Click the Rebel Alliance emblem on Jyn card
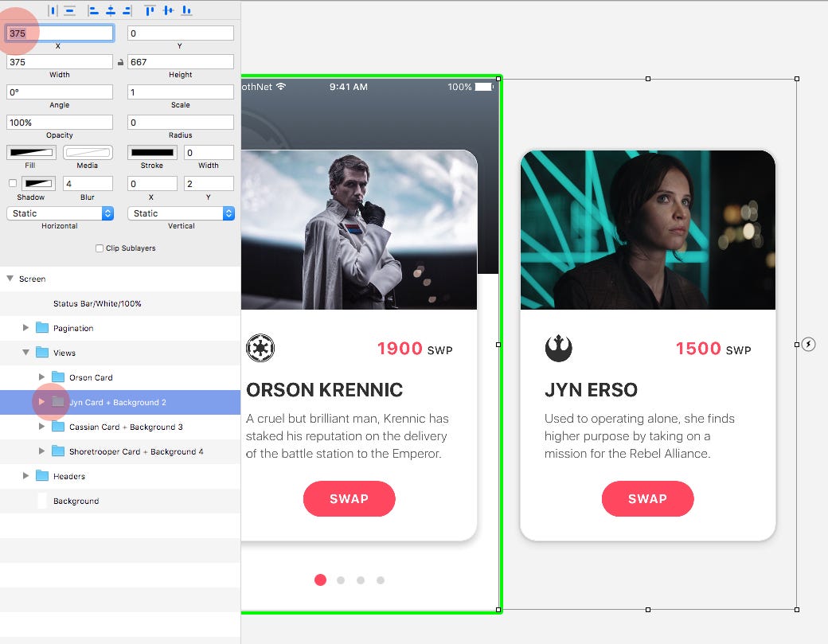This screenshot has width=828, height=644. 558,349
